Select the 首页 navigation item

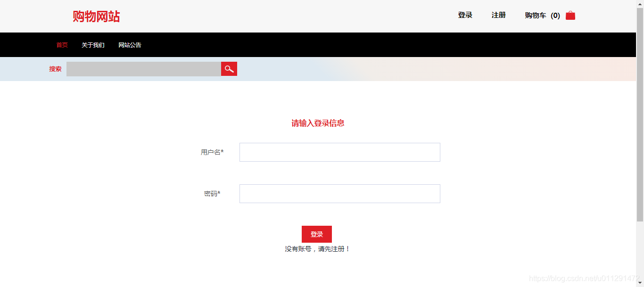pyautogui.click(x=62, y=45)
